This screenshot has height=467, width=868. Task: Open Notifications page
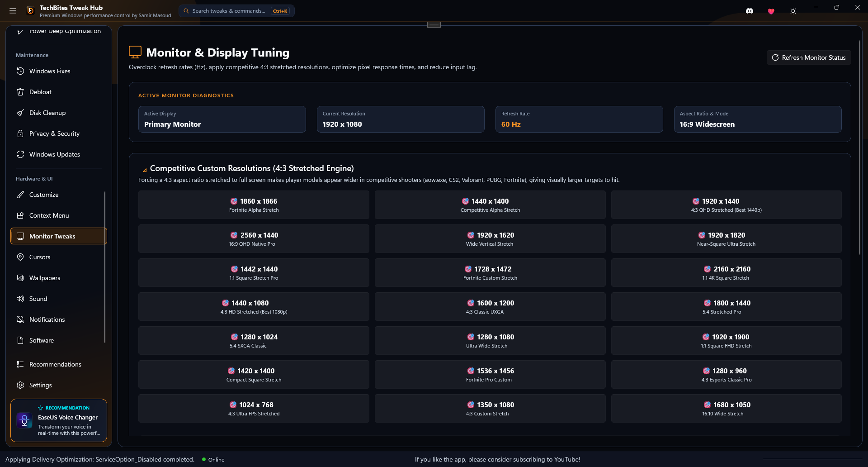pyautogui.click(x=59, y=319)
